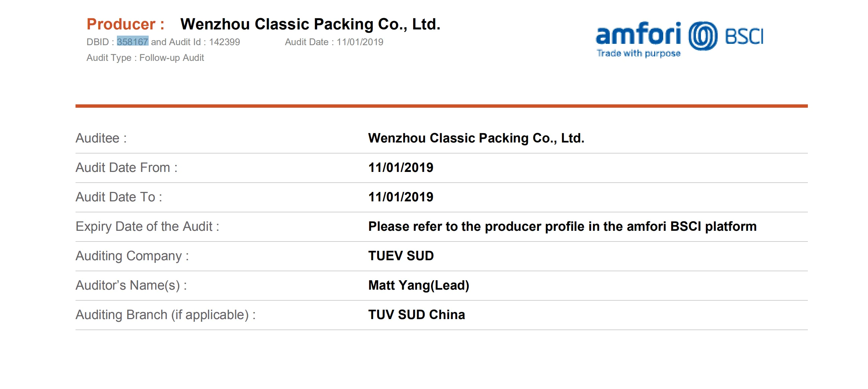Click the 'TUEV SUD' auditing company value
Screen dimensions: 868x389
click(x=401, y=256)
